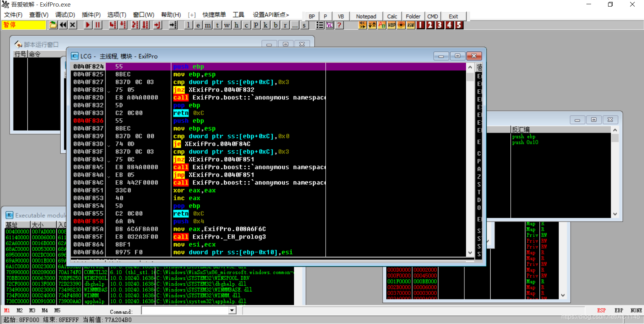Click the VB button
This screenshot has height=324, width=644.
tap(341, 16)
